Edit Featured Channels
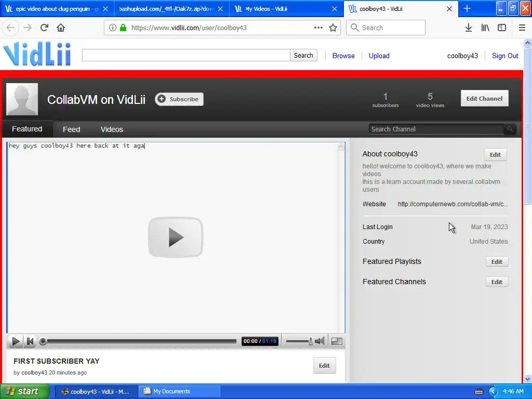 pos(497,282)
